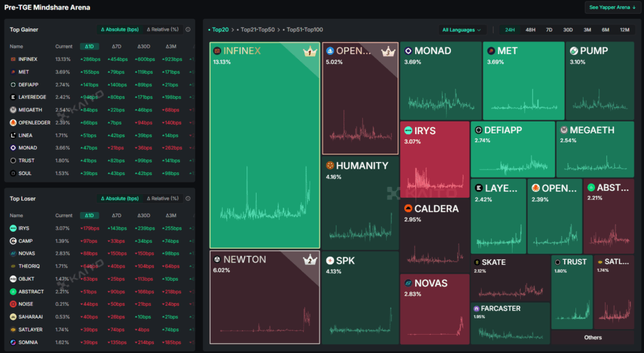This screenshot has height=353, width=644.
Task: Click the IRYS logo icon in treemap
Action: [408, 131]
